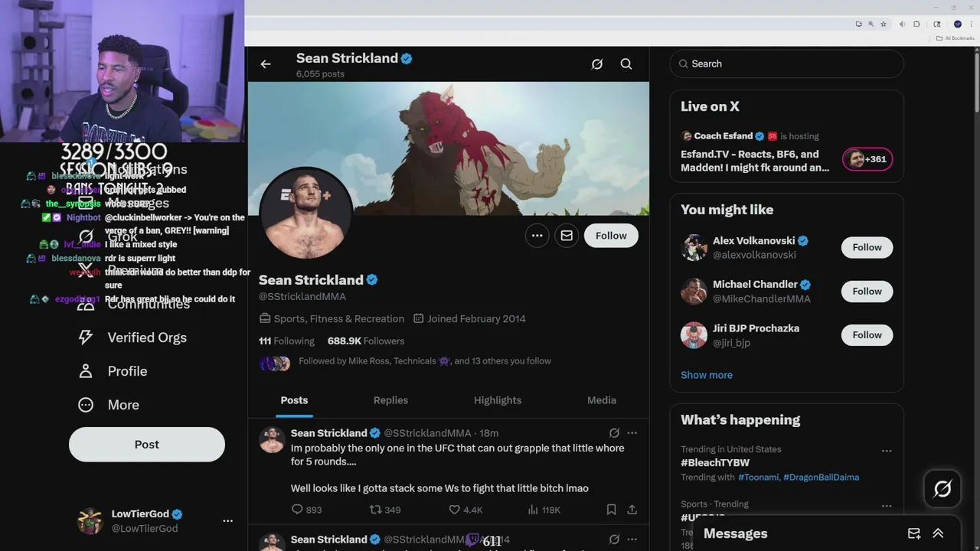Image resolution: width=980 pixels, height=551 pixels.
Task: Click the #DragonBallDaima hashtag
Action: tap(821, 478)
